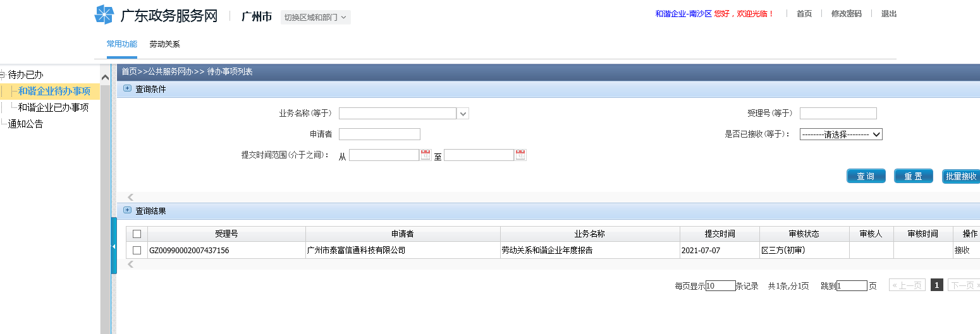Select 和谐企业已办事项 in the tree
The height and width of the screenshot is (334, 980).
(x=53, y=108)
